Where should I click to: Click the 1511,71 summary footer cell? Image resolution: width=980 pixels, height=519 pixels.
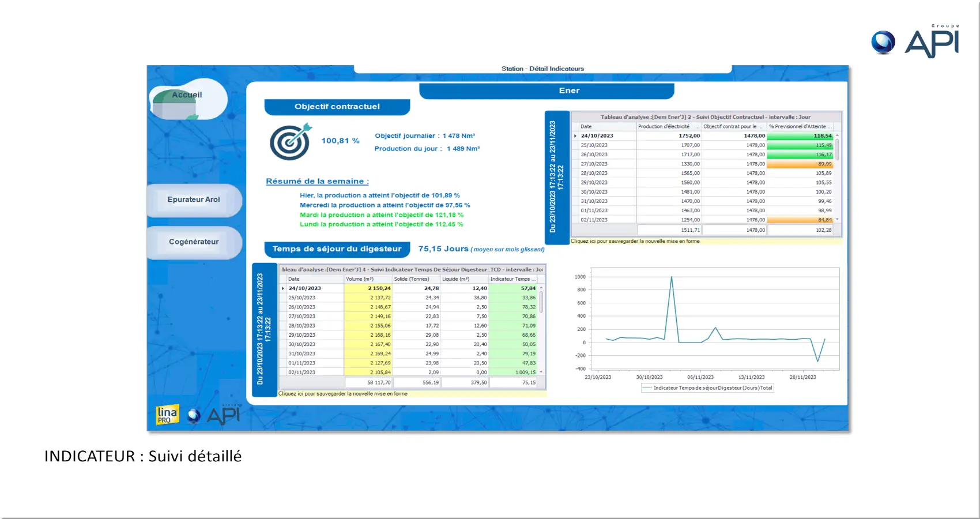point(669,230)
